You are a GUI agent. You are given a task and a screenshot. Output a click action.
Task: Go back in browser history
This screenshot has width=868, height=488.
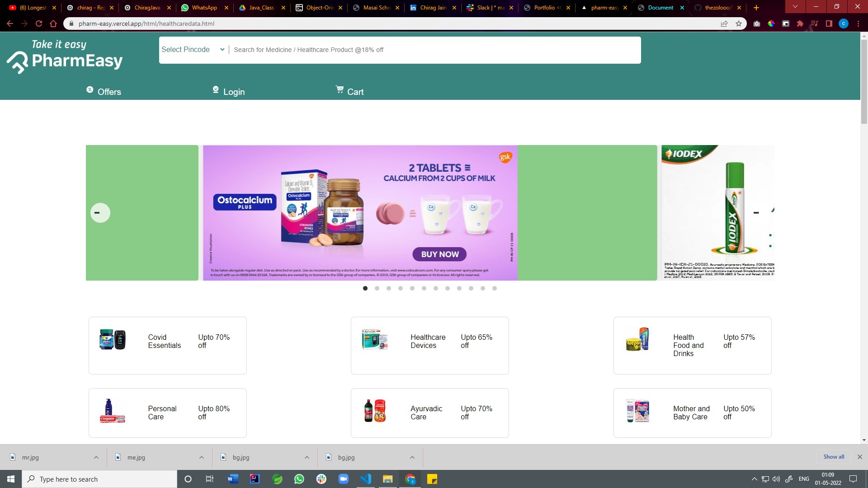pyautogui.click(x=10, y=23)
